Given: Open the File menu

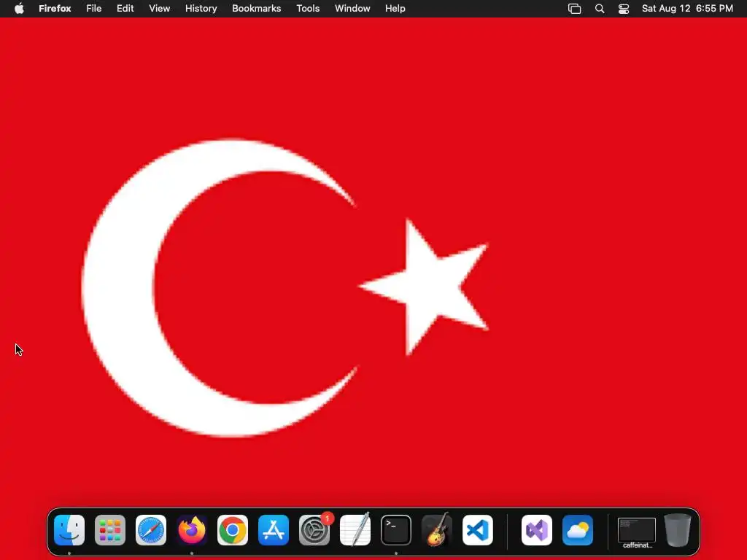Looking at the screenshot, I should point(94,9).
